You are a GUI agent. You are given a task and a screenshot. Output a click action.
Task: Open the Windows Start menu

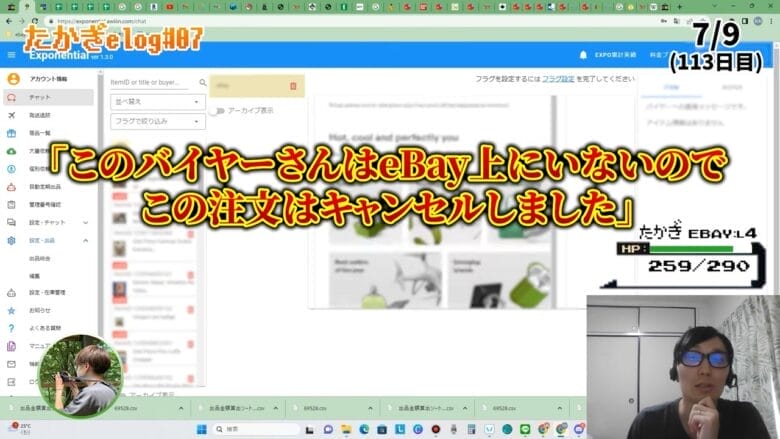[201, 429]
